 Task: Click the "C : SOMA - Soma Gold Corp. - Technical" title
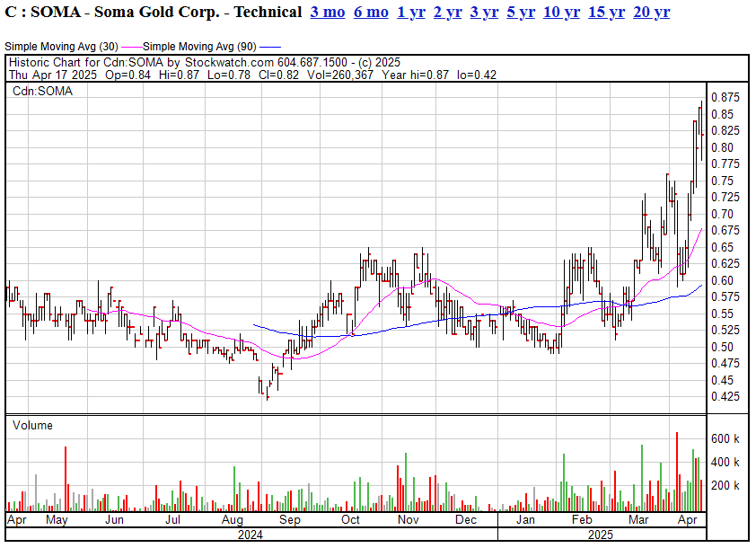(x=154, y=12)
